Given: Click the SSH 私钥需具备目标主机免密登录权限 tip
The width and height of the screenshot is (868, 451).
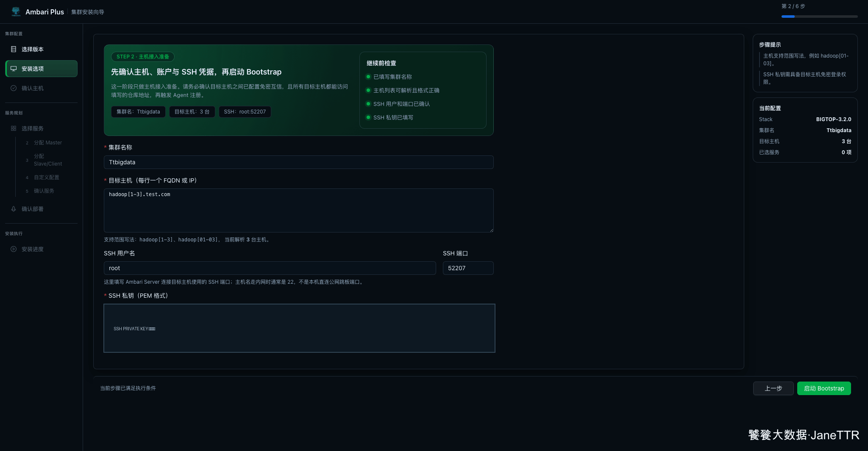Looking at the screenshot, I should pos(805,78).
